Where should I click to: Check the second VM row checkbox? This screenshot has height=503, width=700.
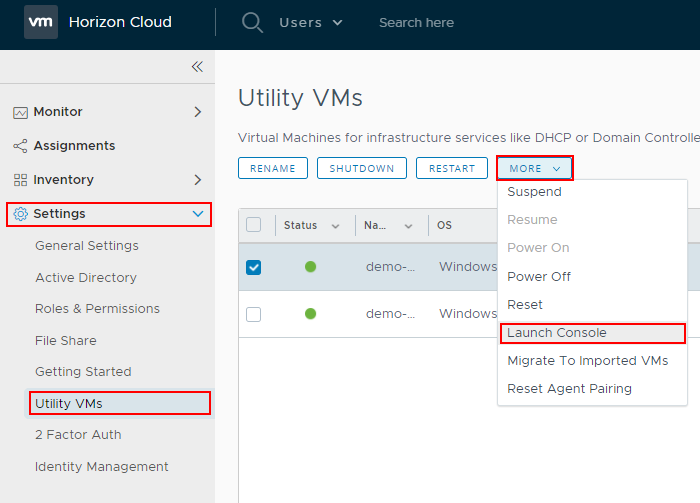(254, 314)
